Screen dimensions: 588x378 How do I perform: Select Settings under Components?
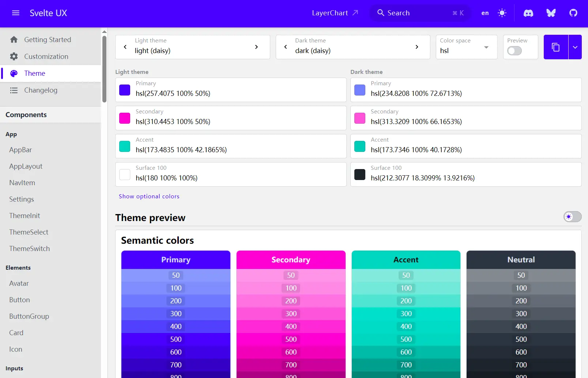click(x=21, y=199)
